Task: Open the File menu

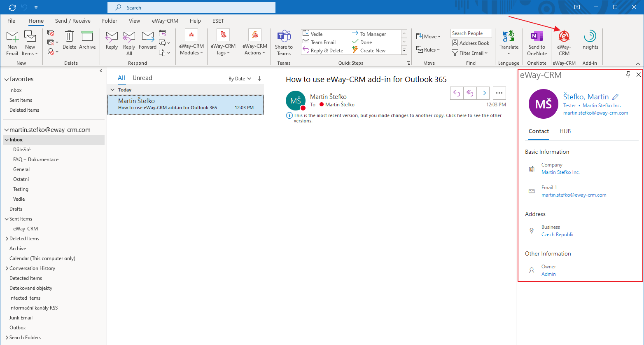Action: pyautogui.click(x=11, y=21)
